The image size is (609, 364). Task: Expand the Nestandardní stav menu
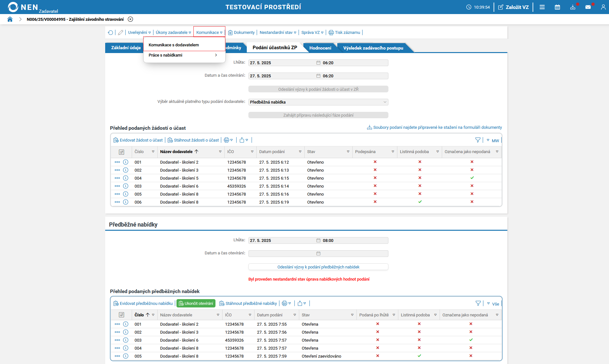pyautogui.click(x=278, y=33)
